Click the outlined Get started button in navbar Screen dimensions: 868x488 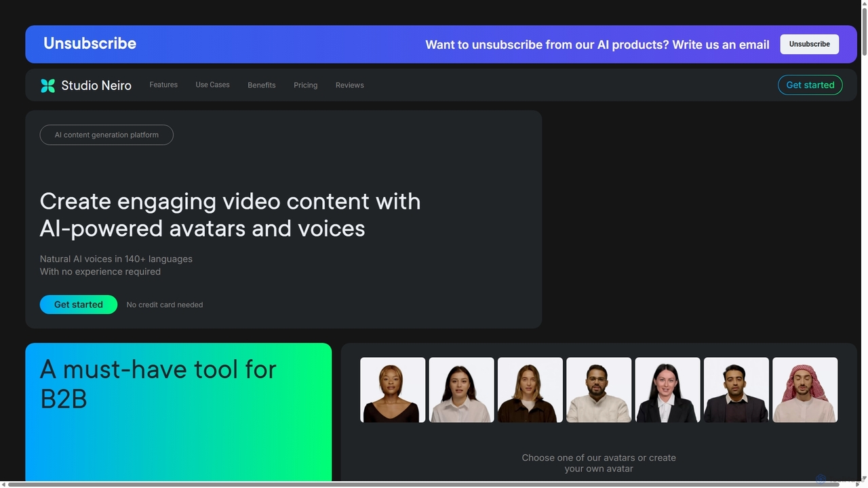click(x=810, y=85)
